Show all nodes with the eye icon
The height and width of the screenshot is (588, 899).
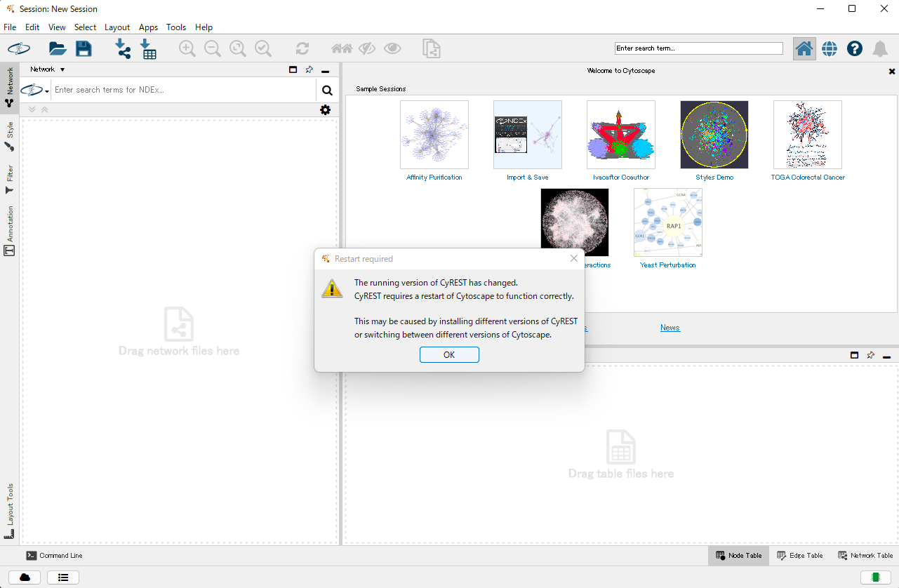(x=392, y=48)
